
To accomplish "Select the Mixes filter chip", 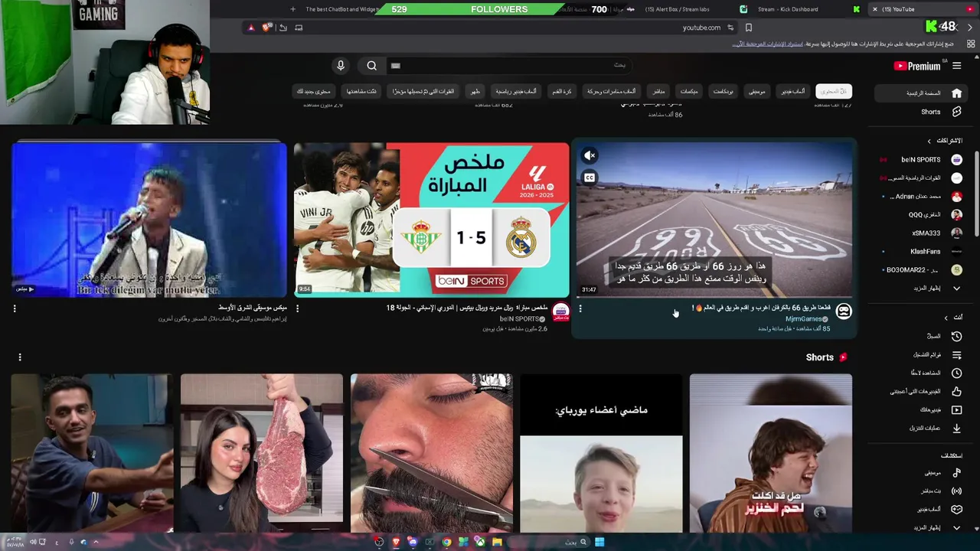I will coord(689,91).
